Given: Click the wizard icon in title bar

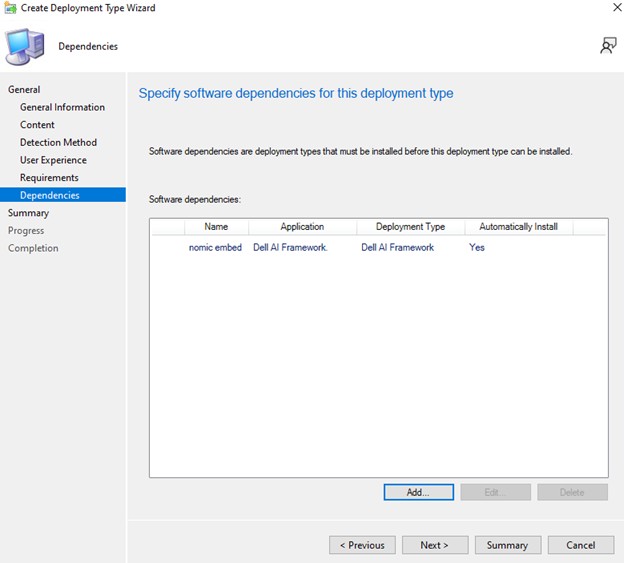Looking at the screenshot, I should [x=11, y=8].
